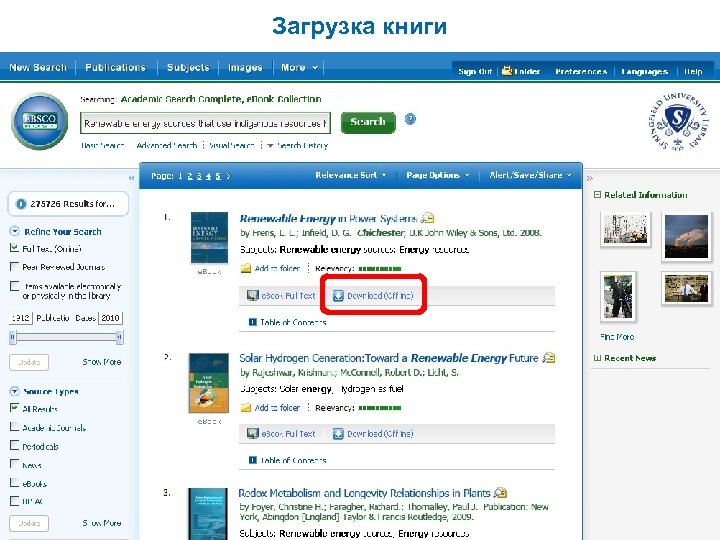This screenshot has width=720, height=540.
Task: Open eBook Full Text for Solar Hydrogen Generation
Action: coord(281,433)
